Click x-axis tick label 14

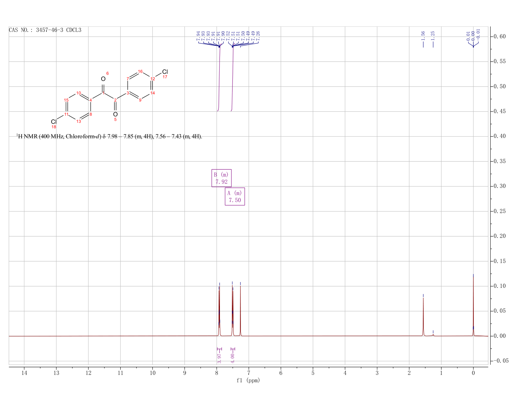(x=24, y=373)
